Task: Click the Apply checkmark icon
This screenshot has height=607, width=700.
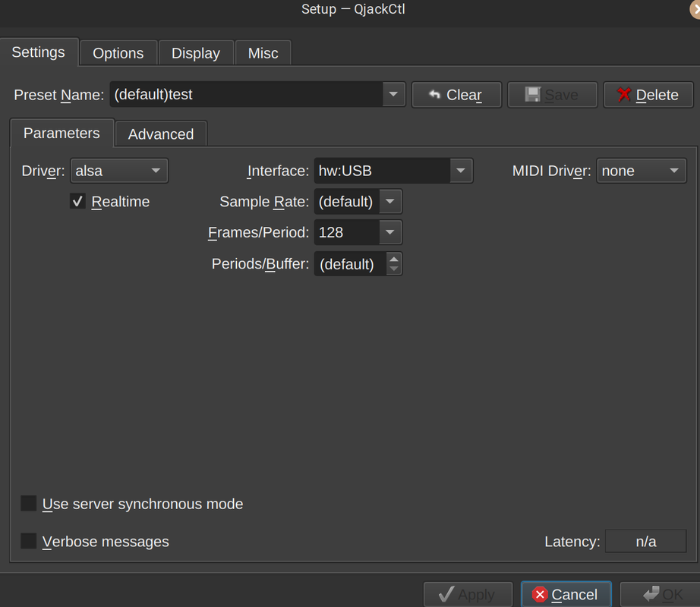Action: [x=446, y=594]
